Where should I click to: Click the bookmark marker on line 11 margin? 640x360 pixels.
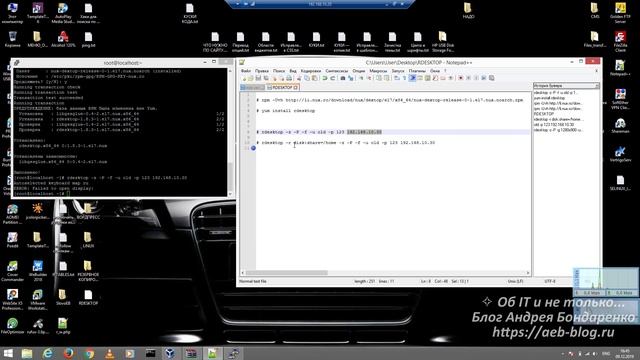253,148
